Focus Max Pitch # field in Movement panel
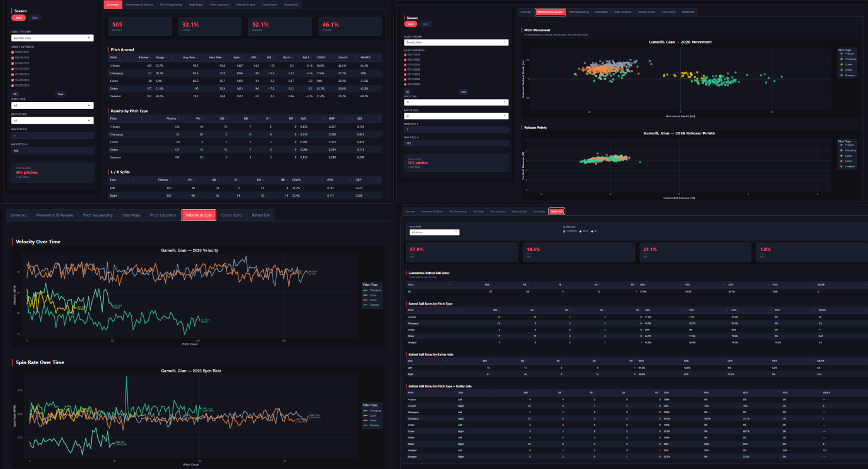 [456, 143]
